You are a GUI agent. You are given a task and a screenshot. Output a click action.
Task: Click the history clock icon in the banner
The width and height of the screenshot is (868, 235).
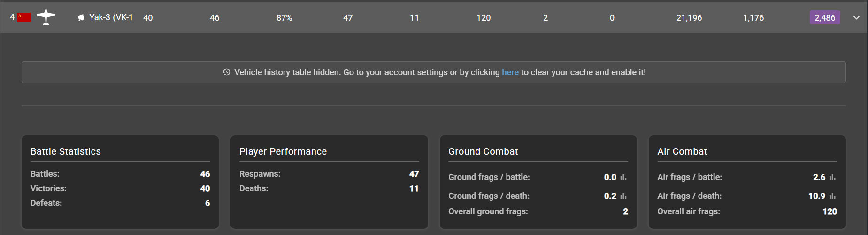tap(226, 72)
